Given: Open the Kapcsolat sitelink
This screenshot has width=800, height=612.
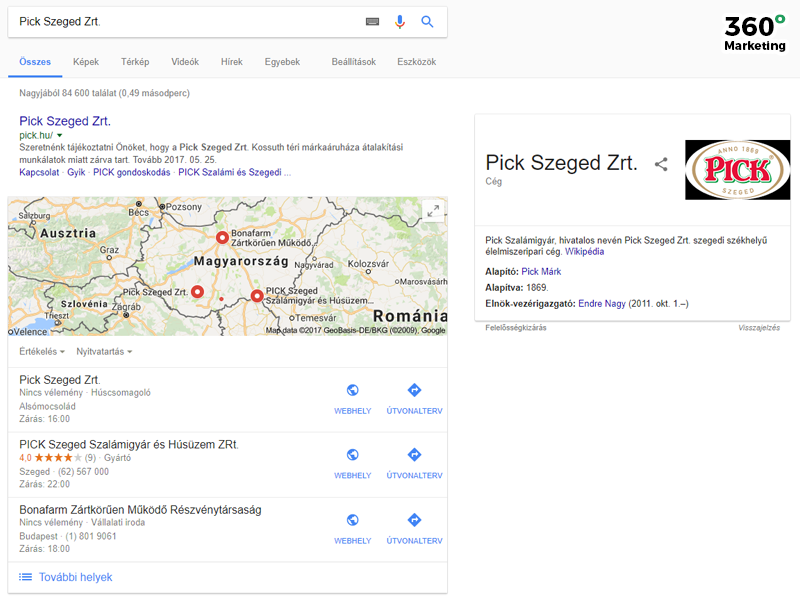Looking at the screenshot, I should [x=39, y=172].
